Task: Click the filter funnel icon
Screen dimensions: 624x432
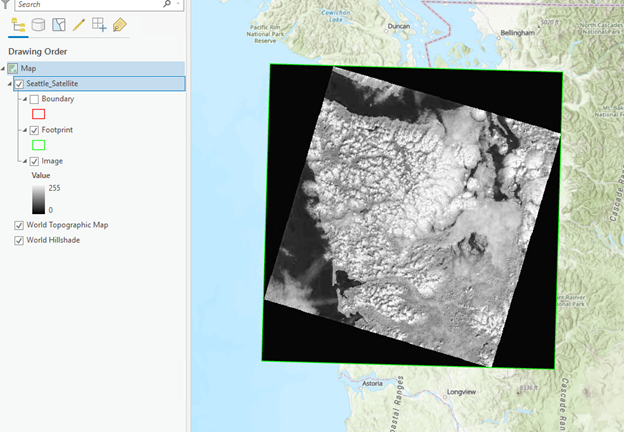Action: (x=5, y=4)
